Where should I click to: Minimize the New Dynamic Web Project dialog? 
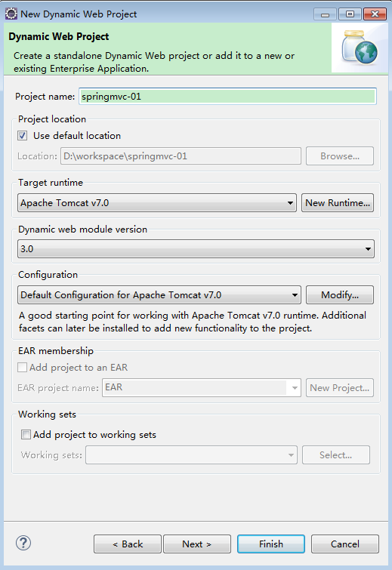coord(325,14)
